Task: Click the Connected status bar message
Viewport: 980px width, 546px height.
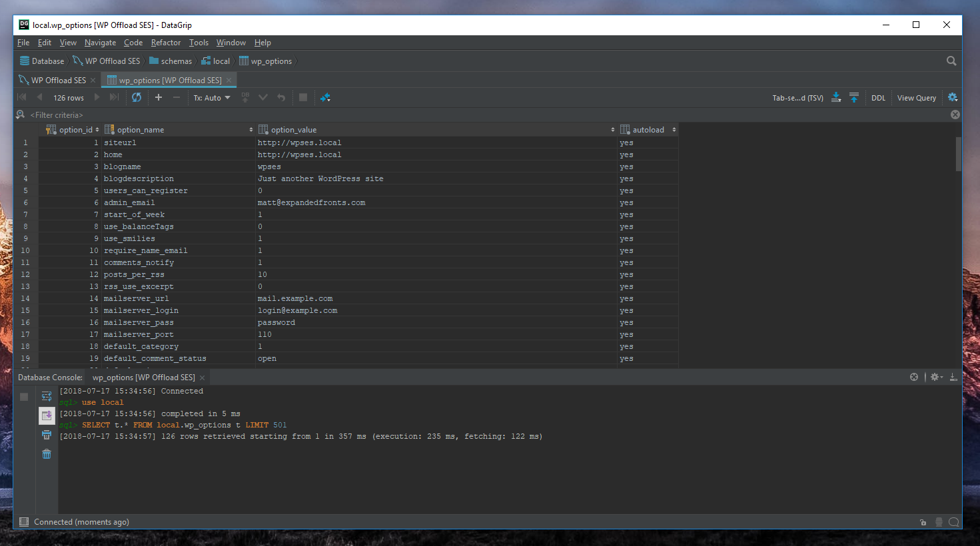Action: tap(81, 522)
